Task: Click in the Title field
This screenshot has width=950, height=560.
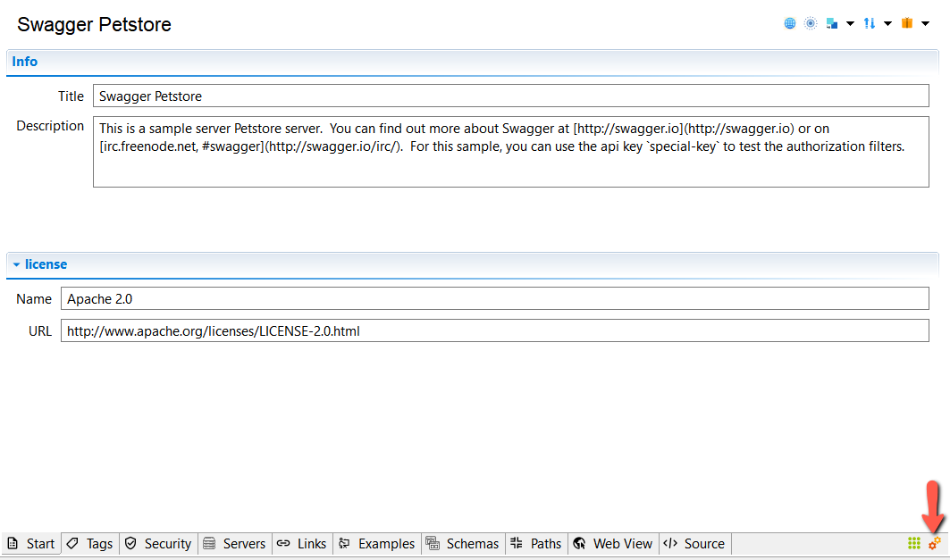Action: point(510,96)
